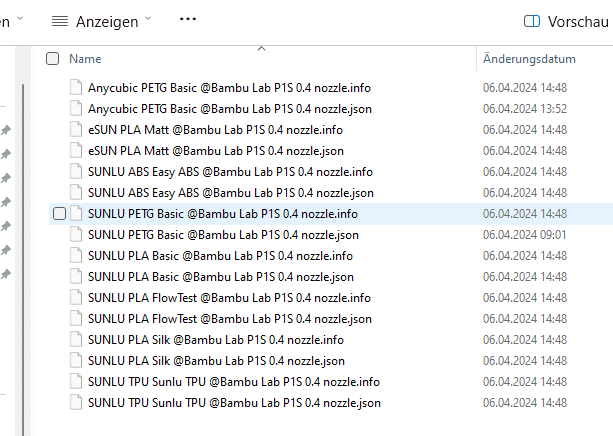Tick the select-all checkbox beside Name

coord(52,59)
